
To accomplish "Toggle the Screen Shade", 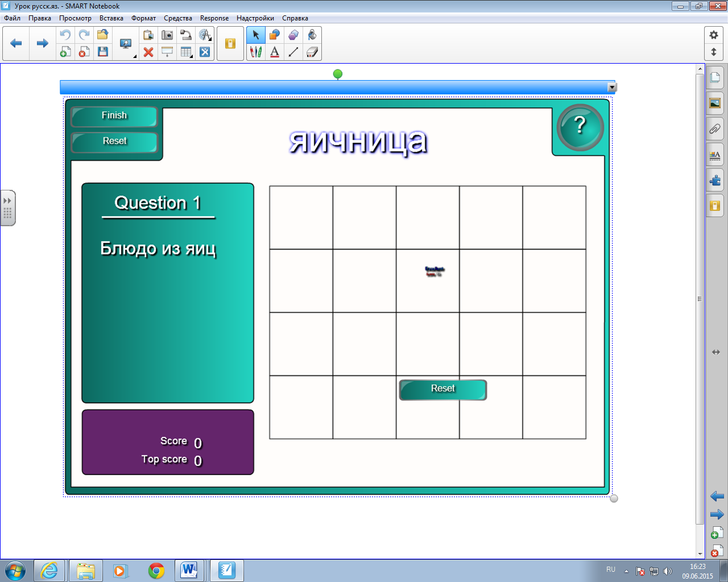I will click(x=167, y=52).
